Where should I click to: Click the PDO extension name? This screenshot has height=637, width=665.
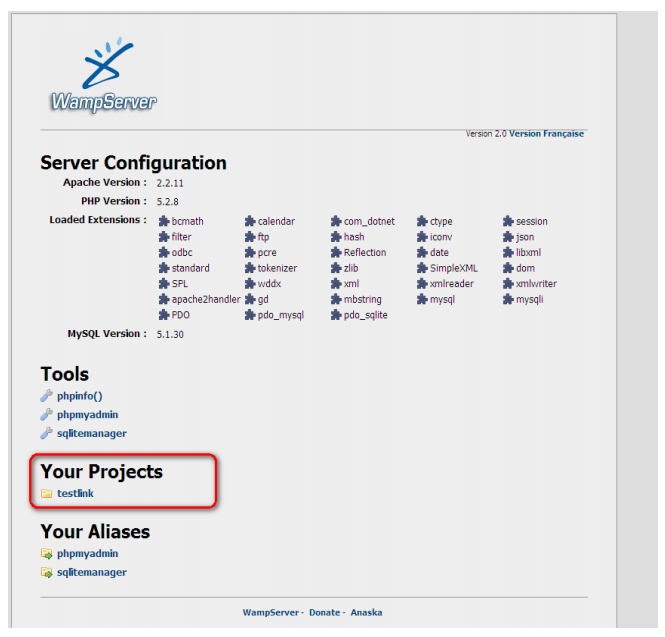181,315
